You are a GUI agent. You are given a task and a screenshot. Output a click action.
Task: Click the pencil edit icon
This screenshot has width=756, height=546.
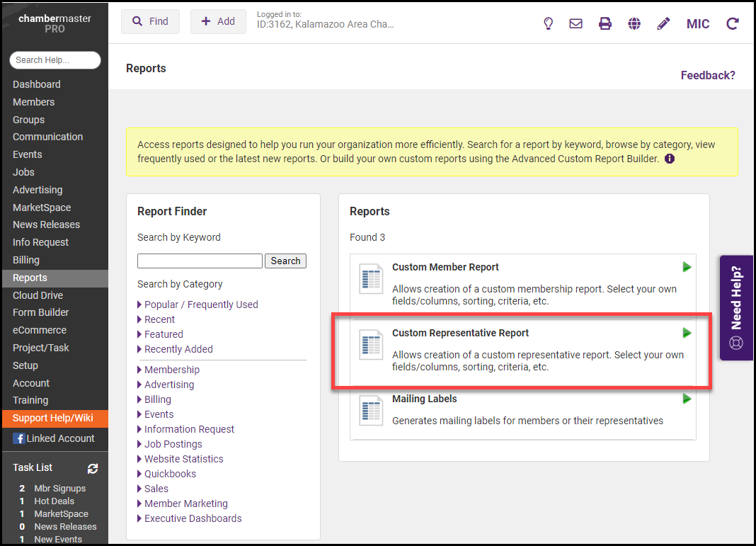pos(663,23)
